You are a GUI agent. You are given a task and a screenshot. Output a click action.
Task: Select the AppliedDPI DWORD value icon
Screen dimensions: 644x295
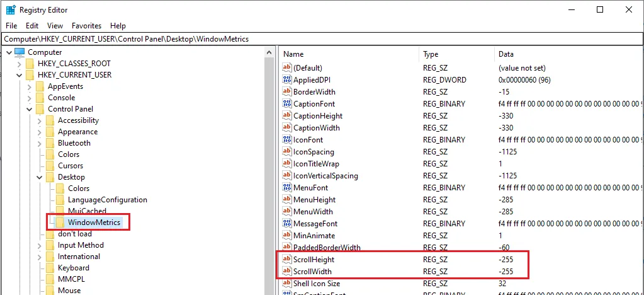tap(286, 80)
